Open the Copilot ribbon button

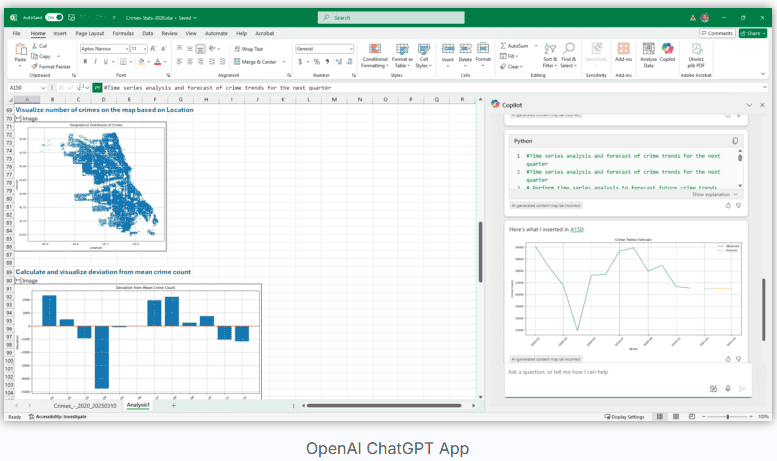point(667,52)
